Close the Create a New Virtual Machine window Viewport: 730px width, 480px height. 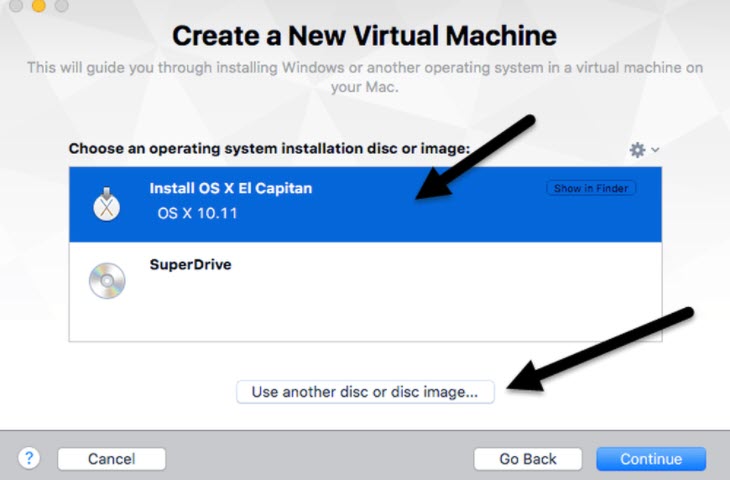[16, 5]
